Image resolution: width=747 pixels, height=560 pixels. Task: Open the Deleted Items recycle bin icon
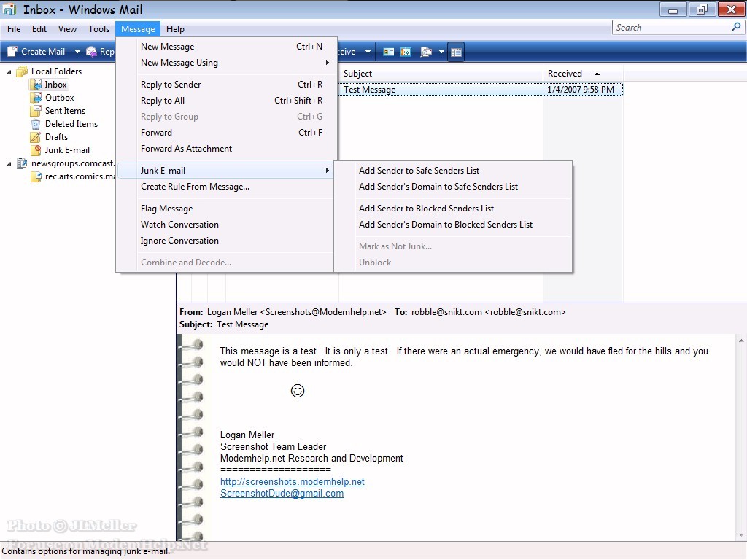[x=36, y=124]
